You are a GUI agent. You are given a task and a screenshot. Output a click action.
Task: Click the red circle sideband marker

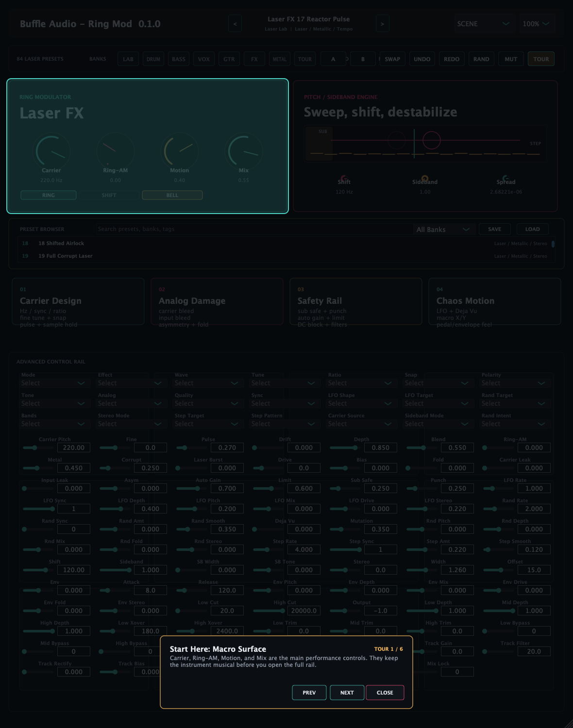(x=432, y=140)
